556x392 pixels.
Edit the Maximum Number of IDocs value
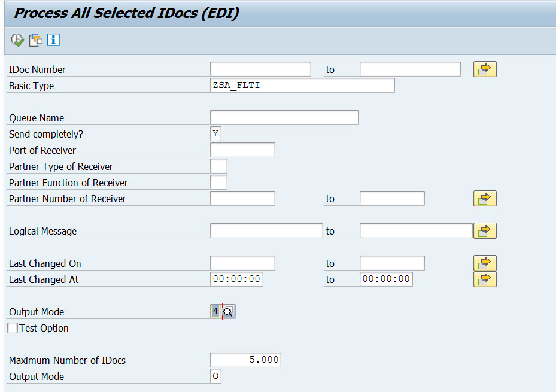(245, 360)
